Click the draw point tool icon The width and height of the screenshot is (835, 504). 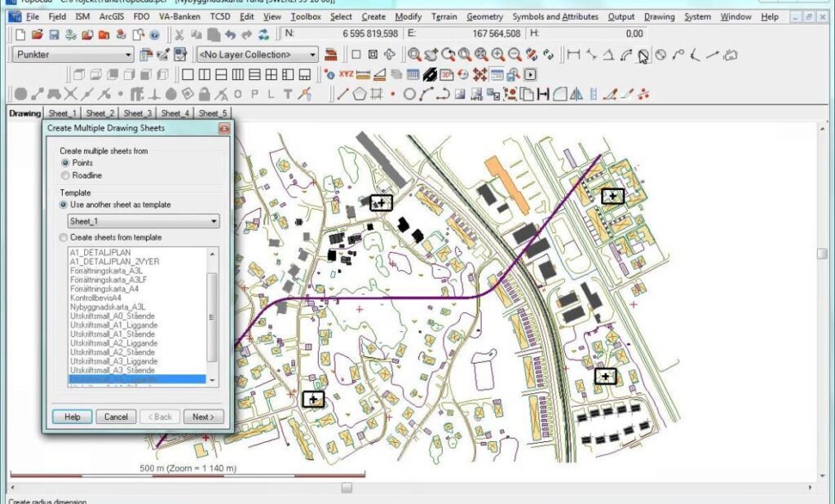pos(392,95)
